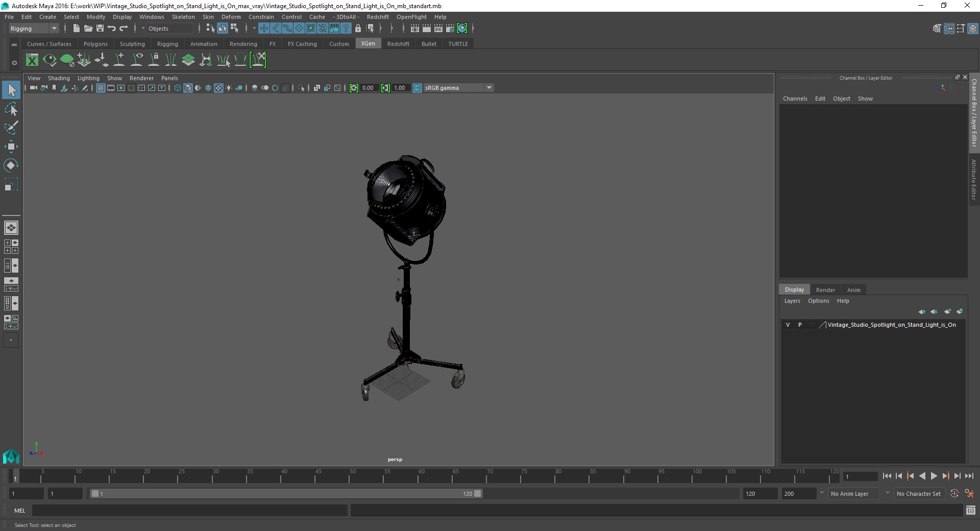980x531 pixels.
Task: Open the Rigging menu set dropdown
Action: pyautogui.click(x=34, y=29)
